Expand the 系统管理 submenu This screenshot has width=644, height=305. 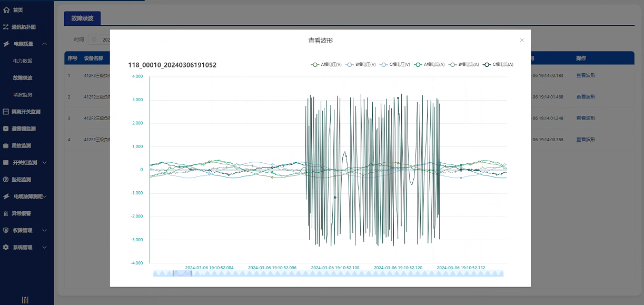pyautogui.click(x=45, y=248)
